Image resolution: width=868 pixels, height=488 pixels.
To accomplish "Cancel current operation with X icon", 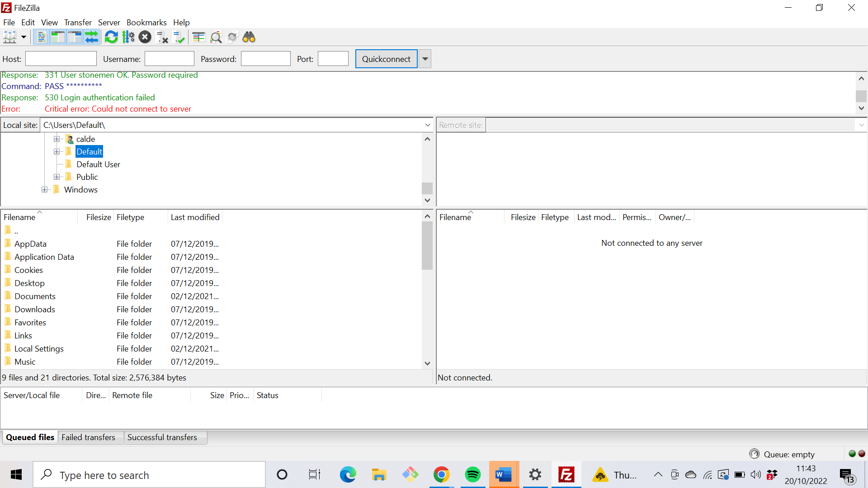I will [145, 37].
